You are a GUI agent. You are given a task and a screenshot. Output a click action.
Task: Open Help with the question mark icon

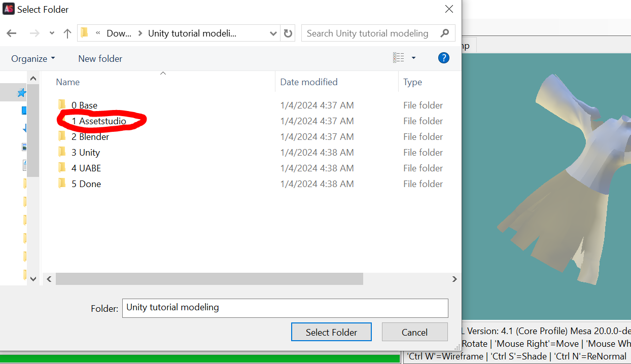443,58
